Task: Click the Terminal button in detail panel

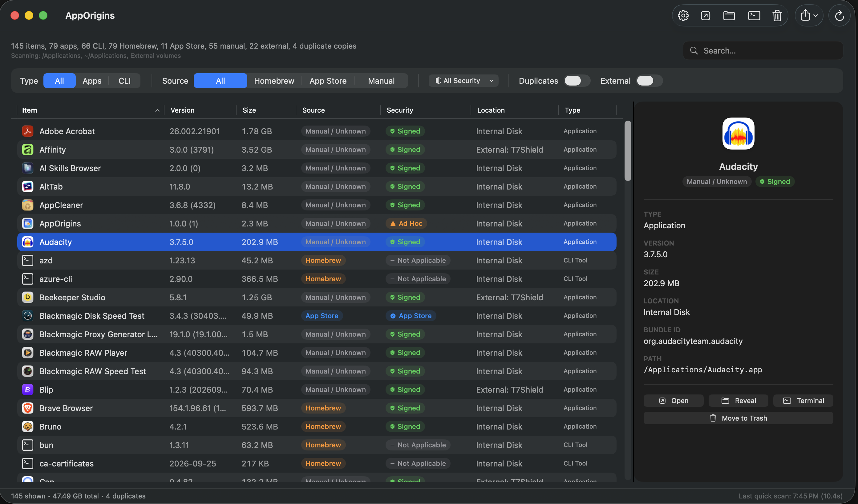Action: click(803, 401)
